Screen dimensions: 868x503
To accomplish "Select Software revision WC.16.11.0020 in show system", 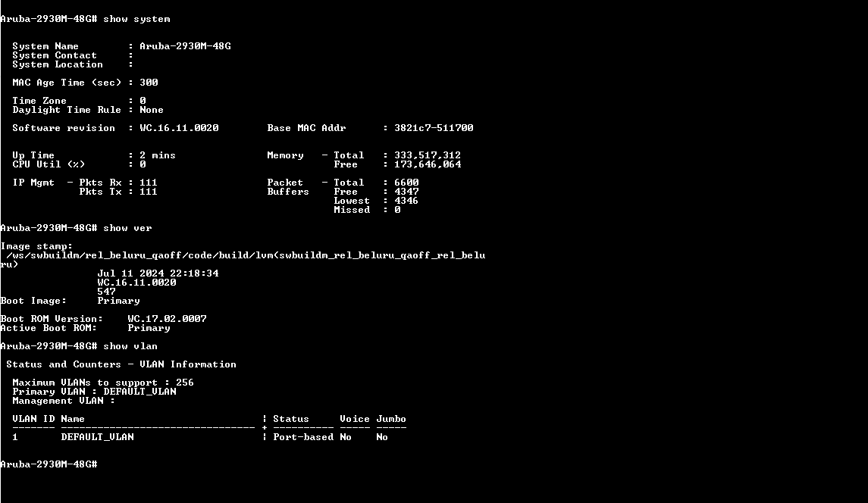I will [179, 128].
